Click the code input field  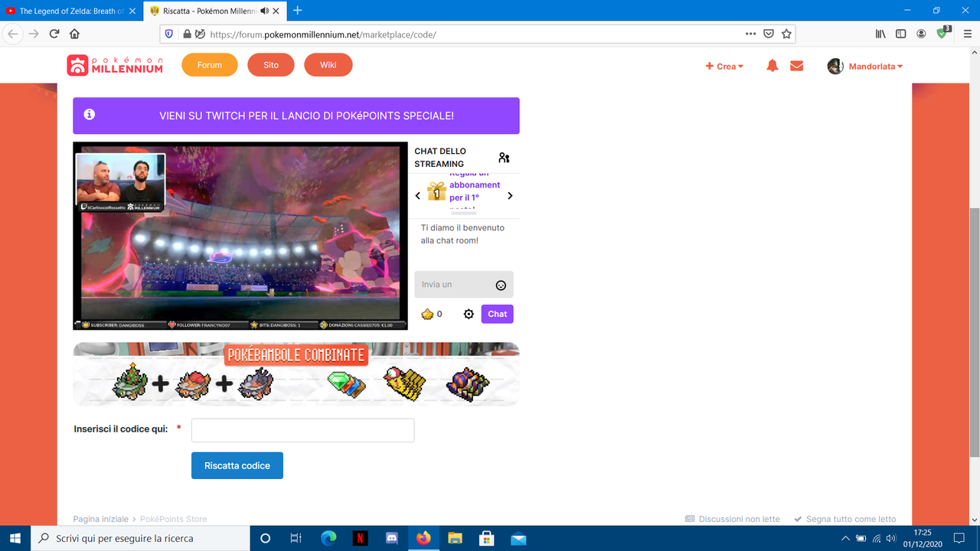303,430
